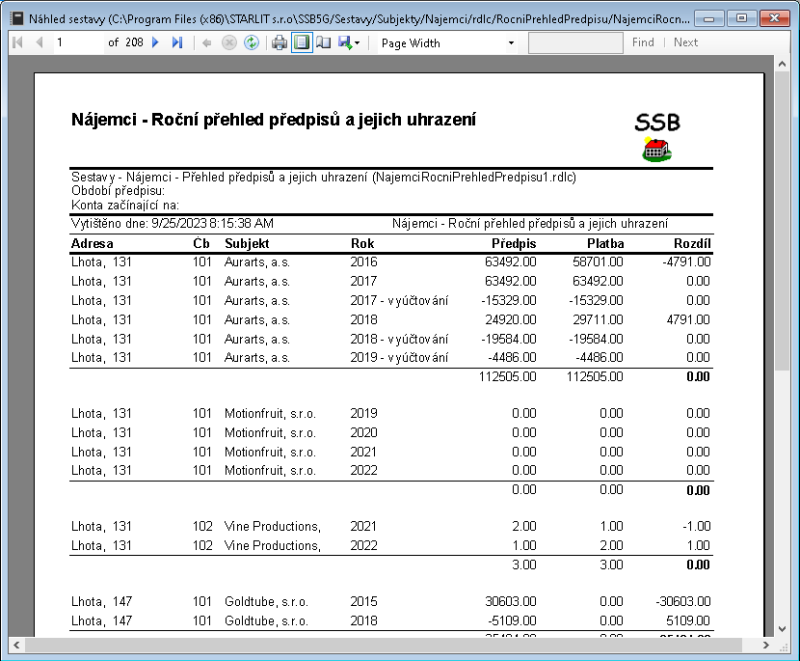Screen dimensions: 800x661
Task: Go to the previous report page
Action: (39, 43)
